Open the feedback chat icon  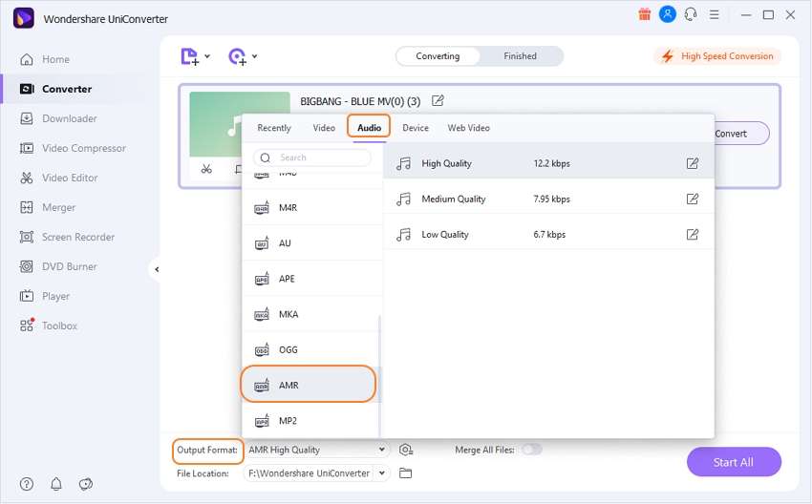(85, 484)
